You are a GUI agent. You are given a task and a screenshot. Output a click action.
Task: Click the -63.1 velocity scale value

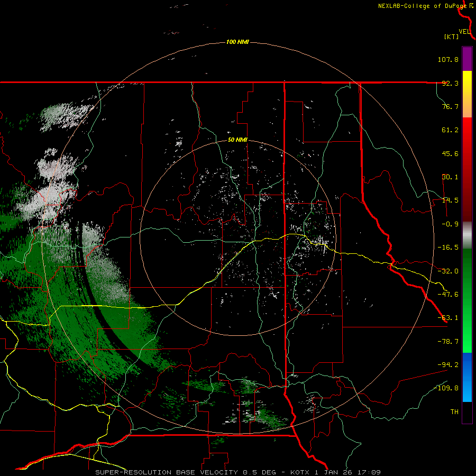click(x=448, y=318)
